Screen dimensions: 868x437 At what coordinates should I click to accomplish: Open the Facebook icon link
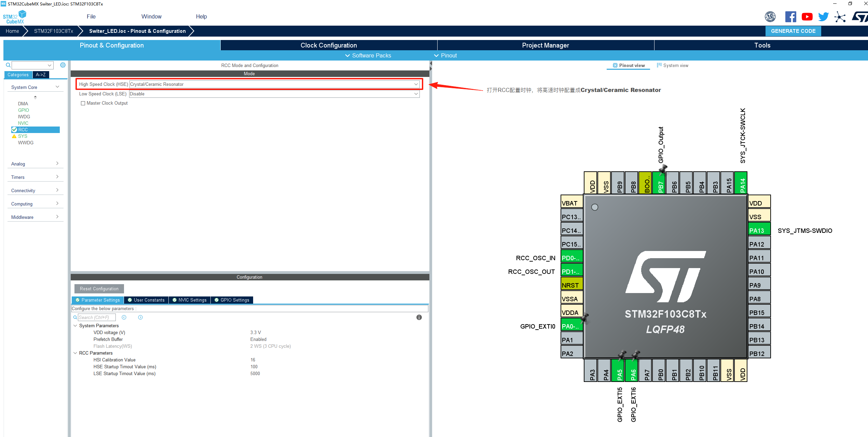[790, 17]
